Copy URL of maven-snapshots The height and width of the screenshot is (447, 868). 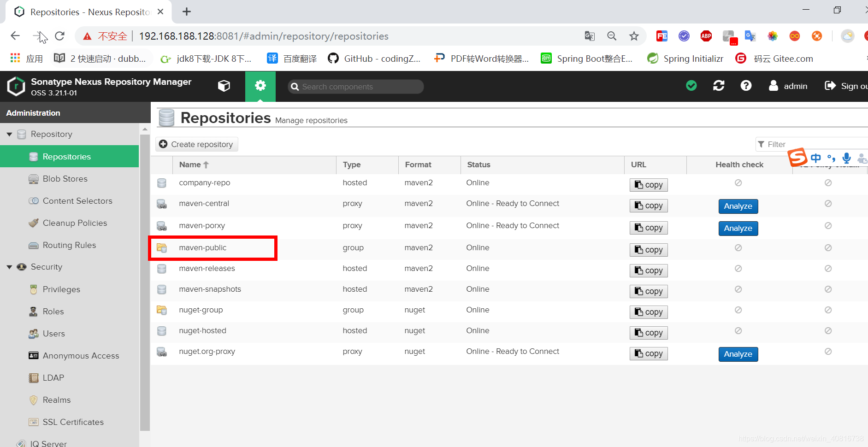pyautogui.click(x=649, y=291)
